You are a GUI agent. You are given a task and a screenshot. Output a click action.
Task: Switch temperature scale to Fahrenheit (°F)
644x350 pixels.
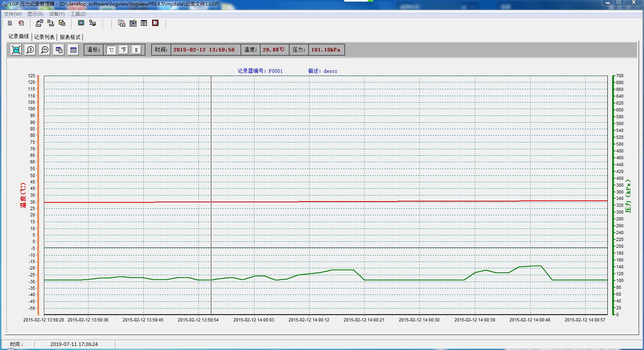pos(124,50)
